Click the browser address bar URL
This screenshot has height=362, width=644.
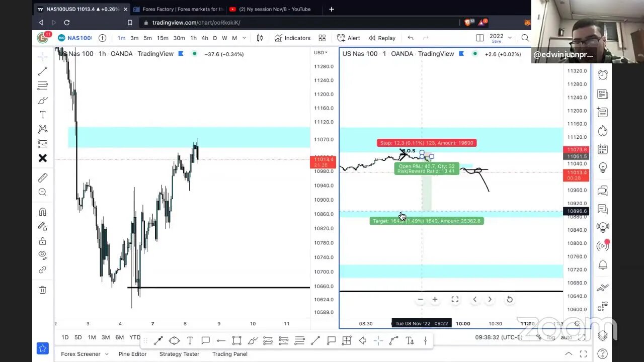coord(196,23)
